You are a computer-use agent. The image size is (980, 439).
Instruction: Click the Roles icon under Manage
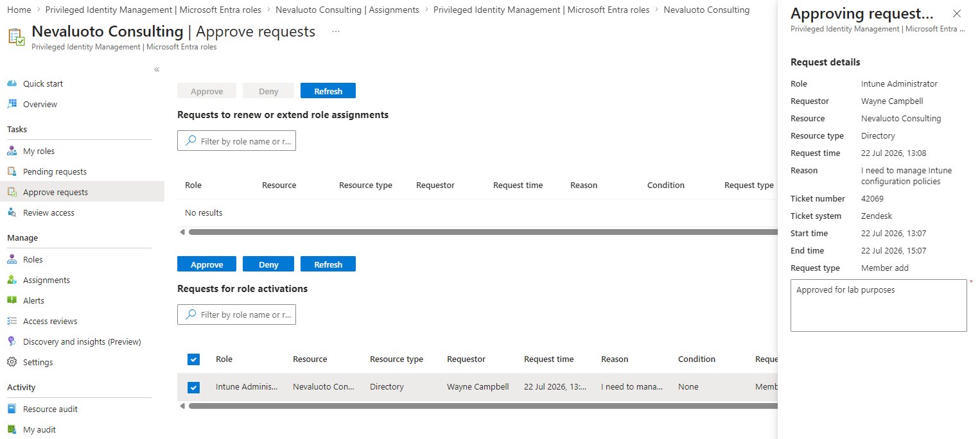(x=12, y=259)
